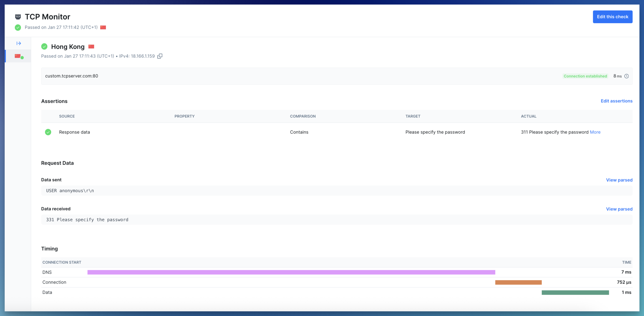Click the TCP Monitor app icon
Image resolution: width=644 pixels, height=316 pixels.
coord(18,17)
